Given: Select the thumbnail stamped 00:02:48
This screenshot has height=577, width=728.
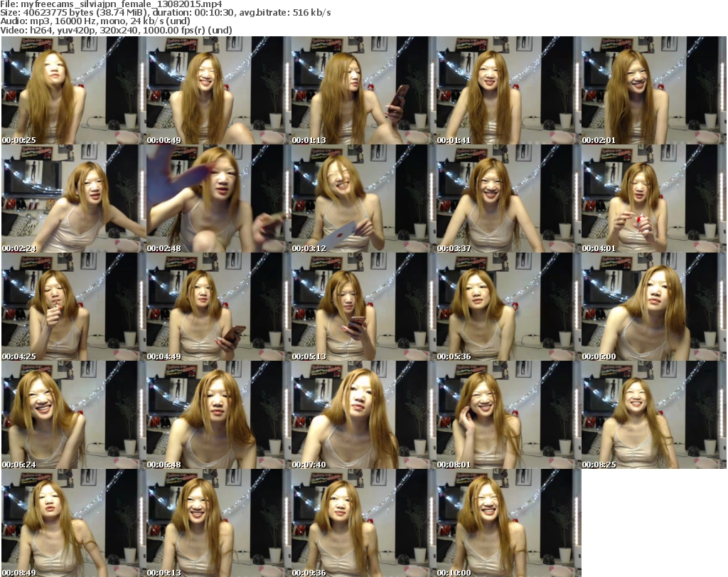Looking at the screenshot, I should (x=219, y=198).
